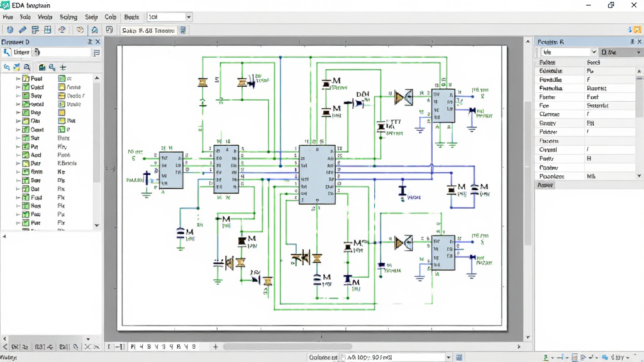644x362 pixels.
Task: Close the left browser panel
Action: tap(97, 42)
